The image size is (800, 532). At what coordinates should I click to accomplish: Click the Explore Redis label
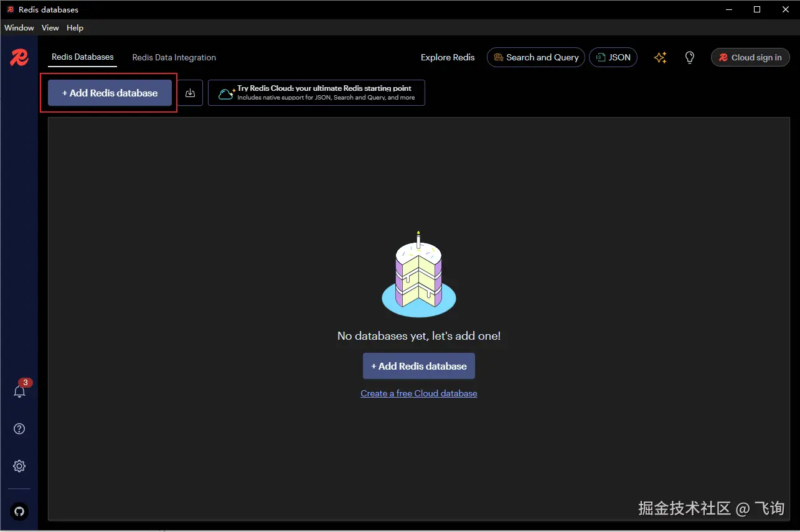point(448,57)
